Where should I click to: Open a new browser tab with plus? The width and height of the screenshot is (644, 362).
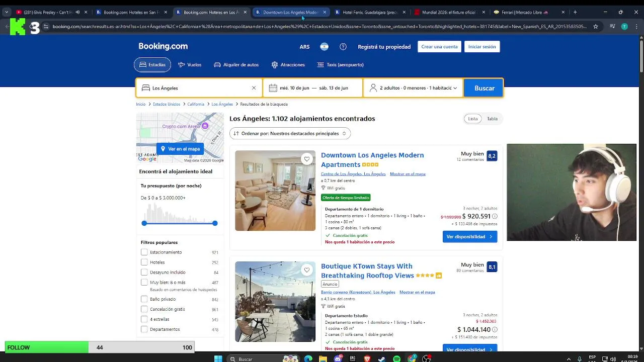pos(575,12)
